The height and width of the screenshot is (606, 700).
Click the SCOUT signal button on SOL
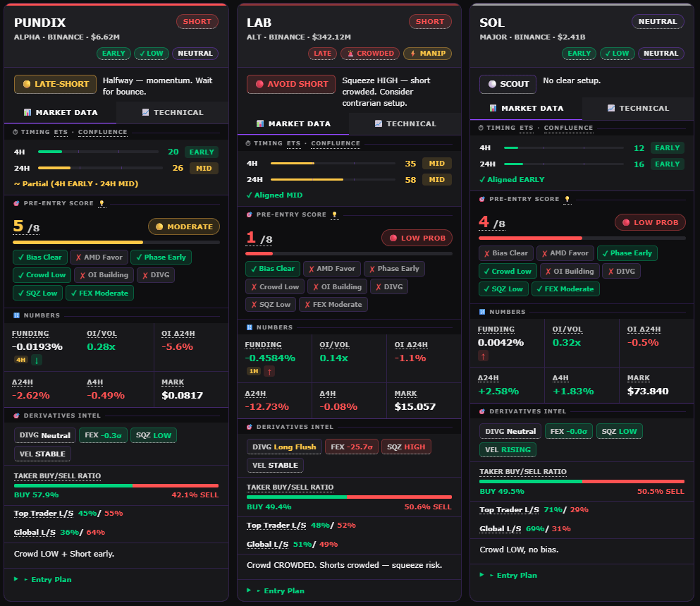(x=508, y=84)
